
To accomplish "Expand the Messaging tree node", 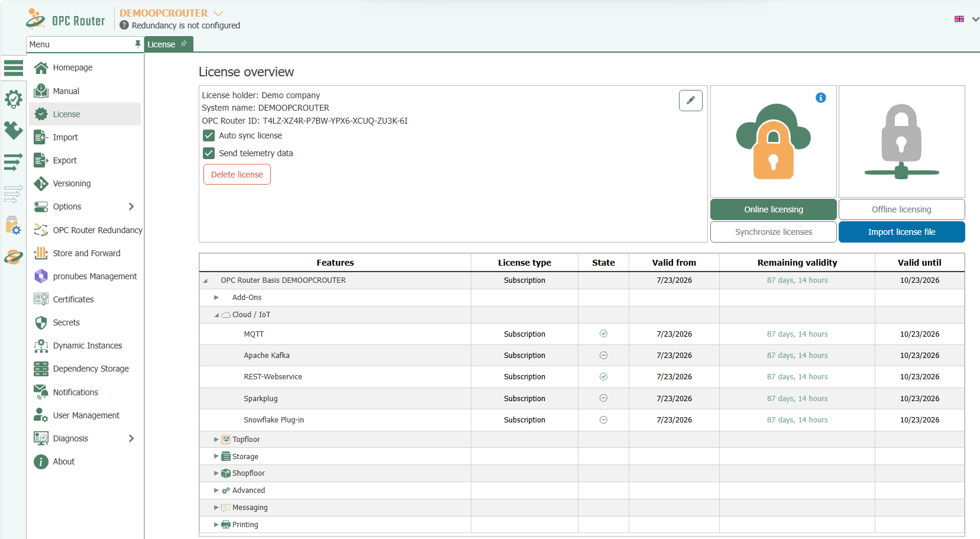I will click(x=216, y=508).
